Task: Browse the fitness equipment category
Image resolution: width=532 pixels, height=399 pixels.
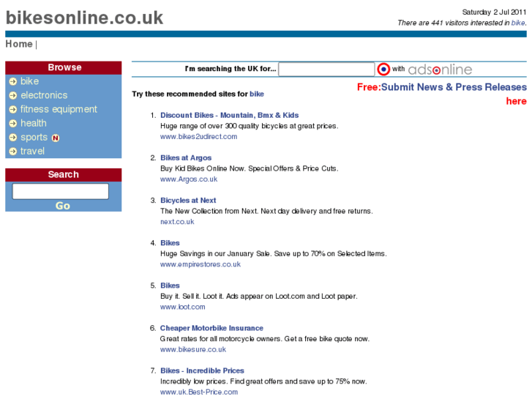Action: click(59, 109)
